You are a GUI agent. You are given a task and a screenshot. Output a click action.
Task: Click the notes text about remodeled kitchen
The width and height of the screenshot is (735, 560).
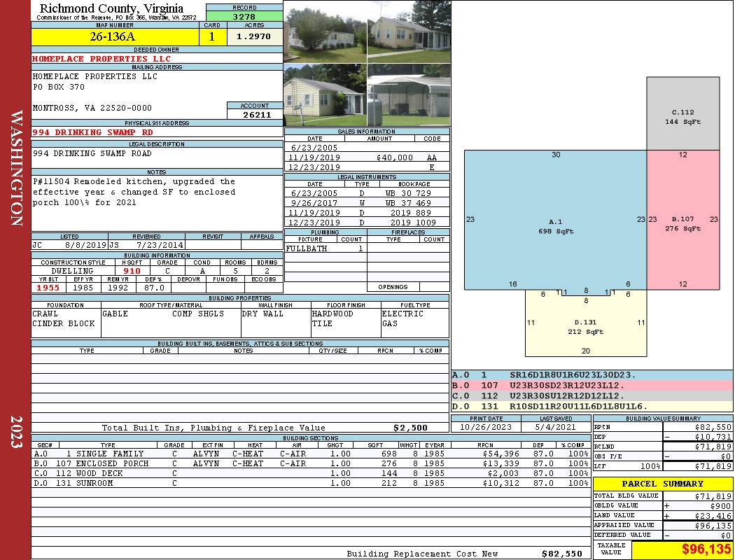(x=134, y=192)
